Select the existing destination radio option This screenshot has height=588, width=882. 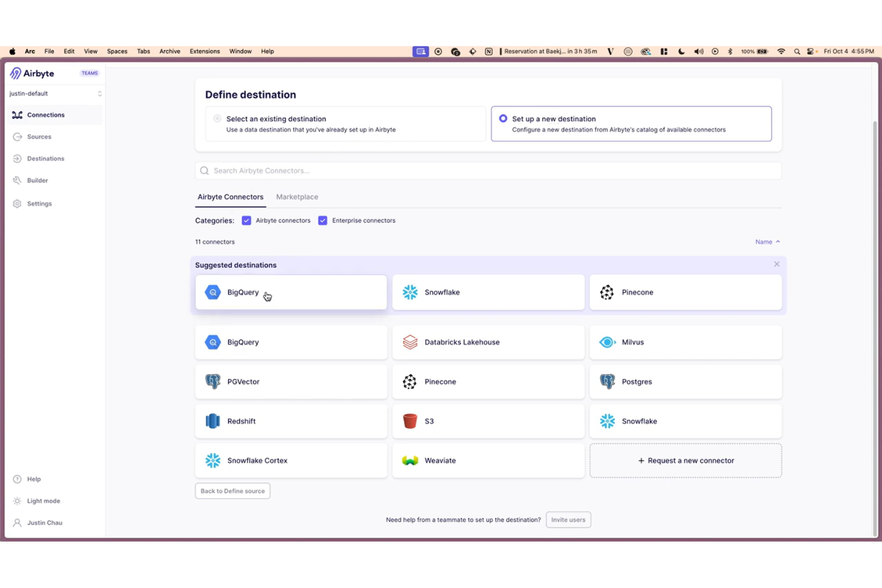pos(218,119)
